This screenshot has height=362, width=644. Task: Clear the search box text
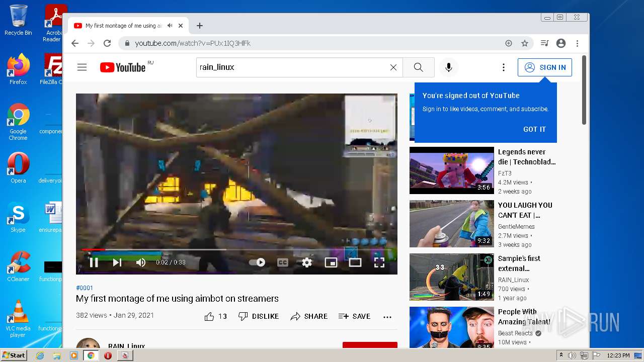pos(393,67)
